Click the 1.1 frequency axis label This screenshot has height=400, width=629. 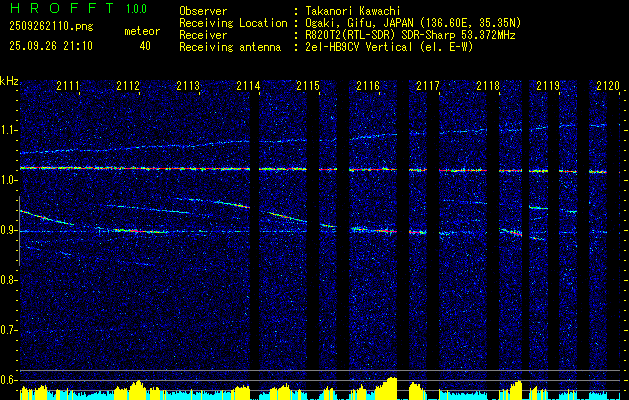[x=8, y=130]
